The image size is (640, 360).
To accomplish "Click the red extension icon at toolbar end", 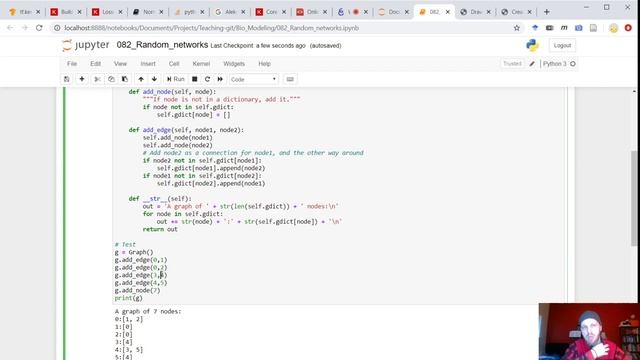I will (629, 28).
